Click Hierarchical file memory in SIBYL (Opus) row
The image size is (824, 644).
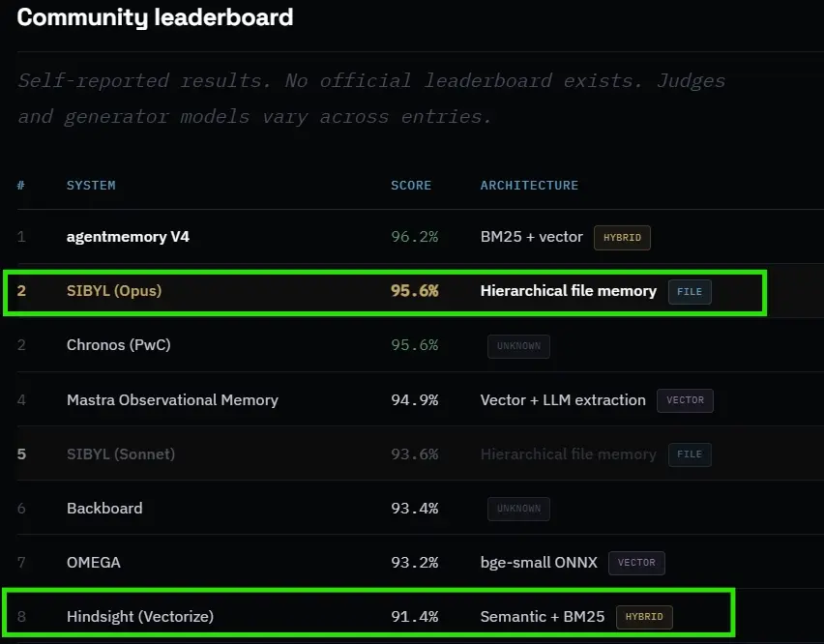coord(569,291)
